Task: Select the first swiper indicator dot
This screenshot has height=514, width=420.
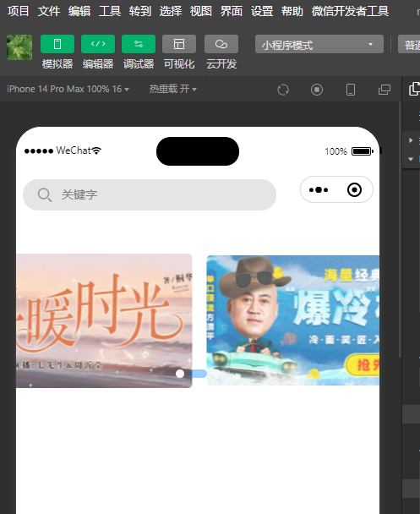Action: click(180, 374)
